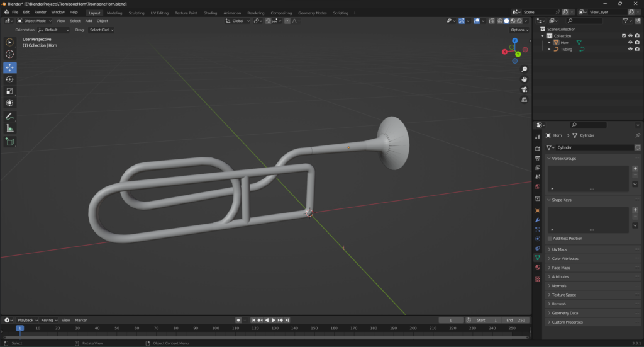Hide the Tubing object with eye icon
Image resolution: width=644 pixels, height=347 pixels.
coord(630,49)
